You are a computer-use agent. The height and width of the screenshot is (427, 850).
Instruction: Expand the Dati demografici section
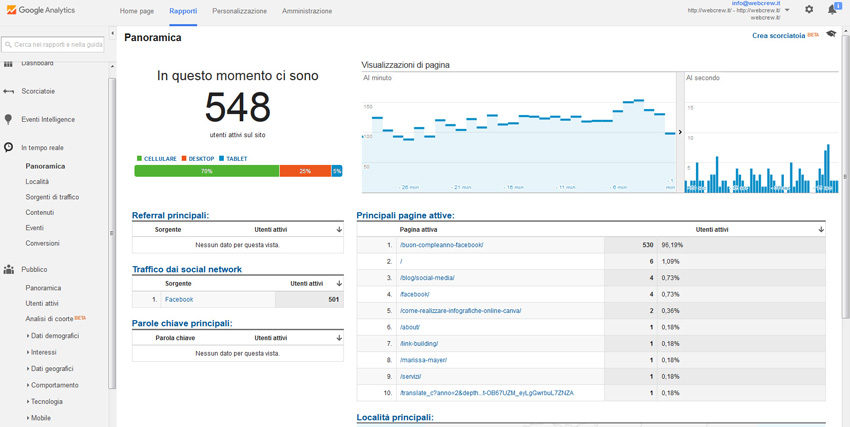coord(52,336)
